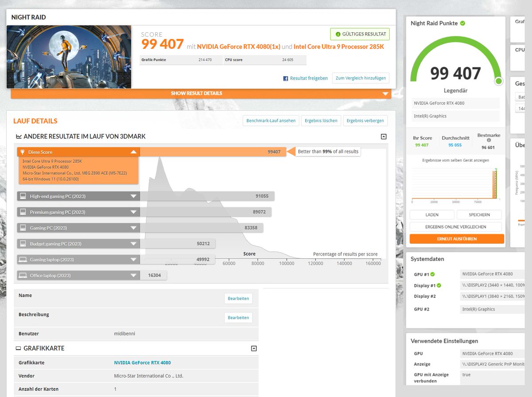Open Intel Core Ultra 9 Processor 285K link
532x397 pixels.
coord(339,47)
